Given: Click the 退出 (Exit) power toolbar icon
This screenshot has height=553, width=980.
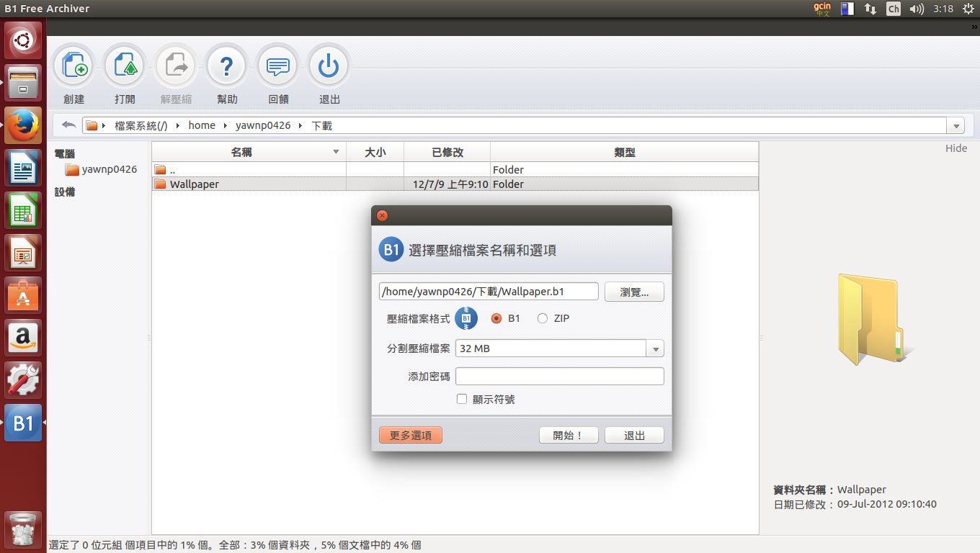Looking at the screenshot, I should pos(329,67).
